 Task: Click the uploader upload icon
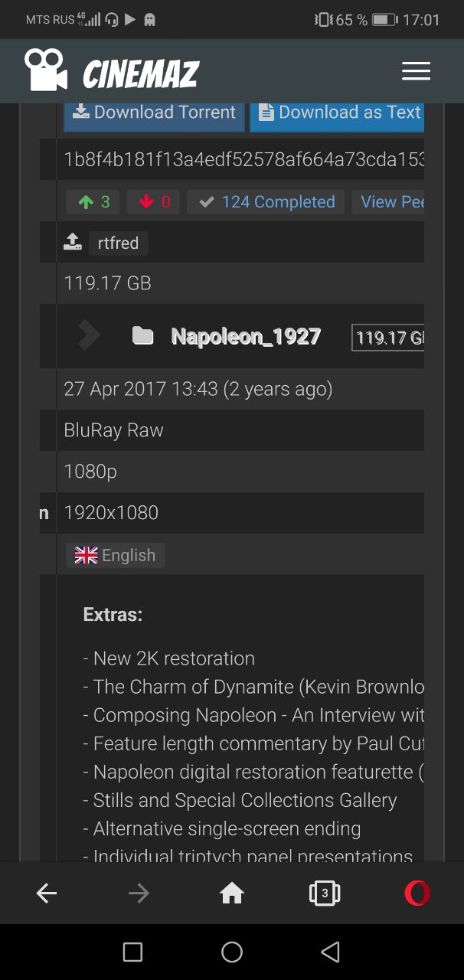click(73, 243)
